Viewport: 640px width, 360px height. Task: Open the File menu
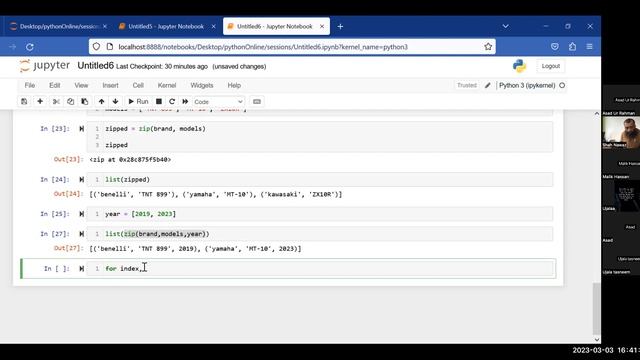30,85
